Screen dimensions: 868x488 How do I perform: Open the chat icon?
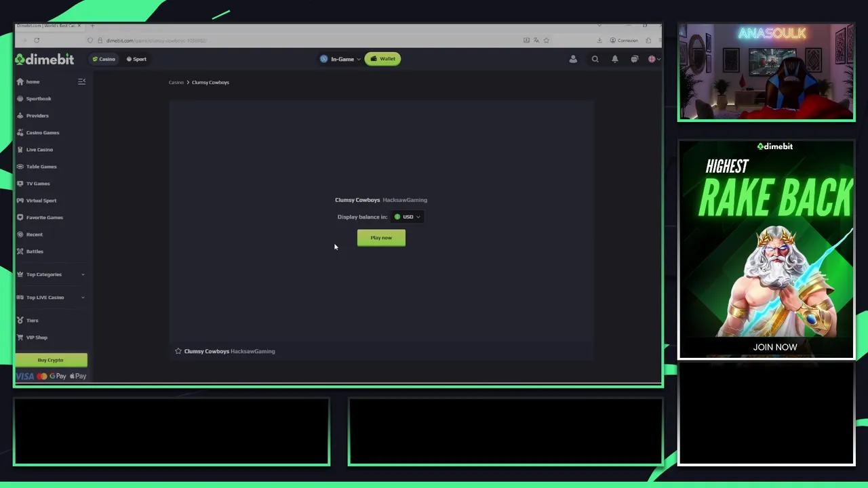[634, 59]
